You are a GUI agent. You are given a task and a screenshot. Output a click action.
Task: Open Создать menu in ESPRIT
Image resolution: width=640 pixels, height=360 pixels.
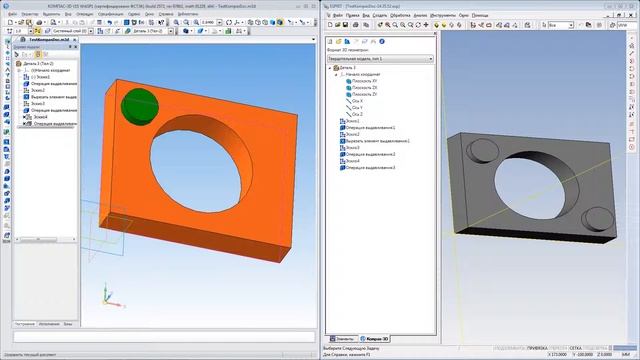(x=380, y=15)
